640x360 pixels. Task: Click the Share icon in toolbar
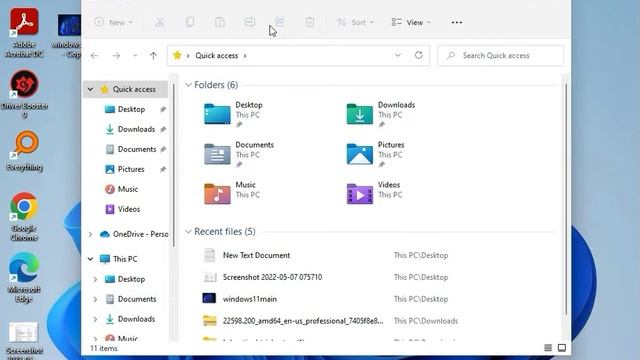(x=280, y=22)
